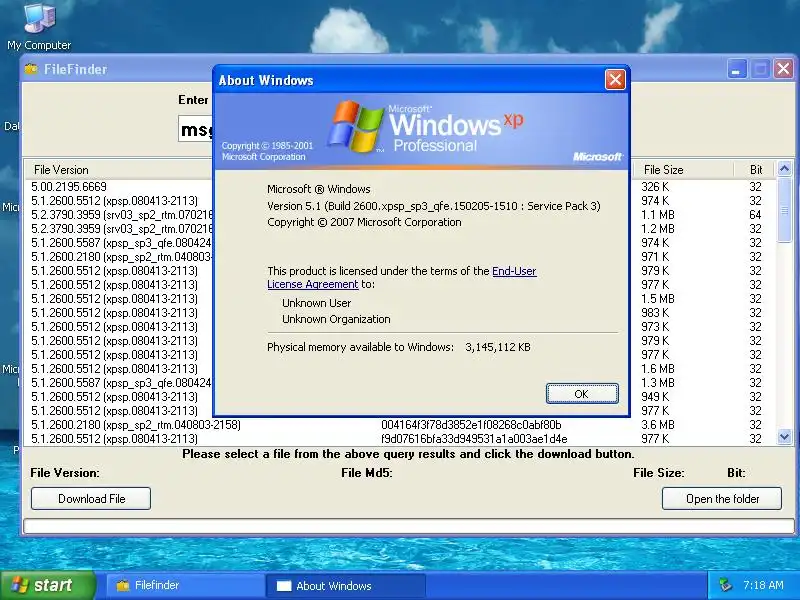Click the FileFinder title bar icon
This screenshot has height=600, width=800.
[31, 69]
